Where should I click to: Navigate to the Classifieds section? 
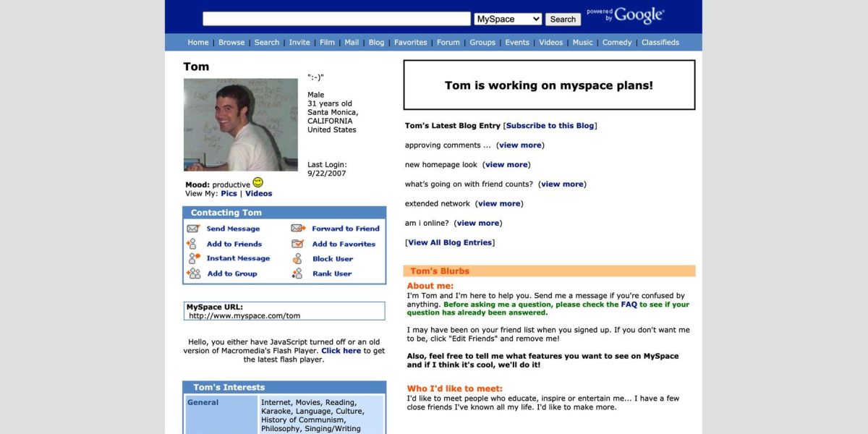click(x=660, y=42)
